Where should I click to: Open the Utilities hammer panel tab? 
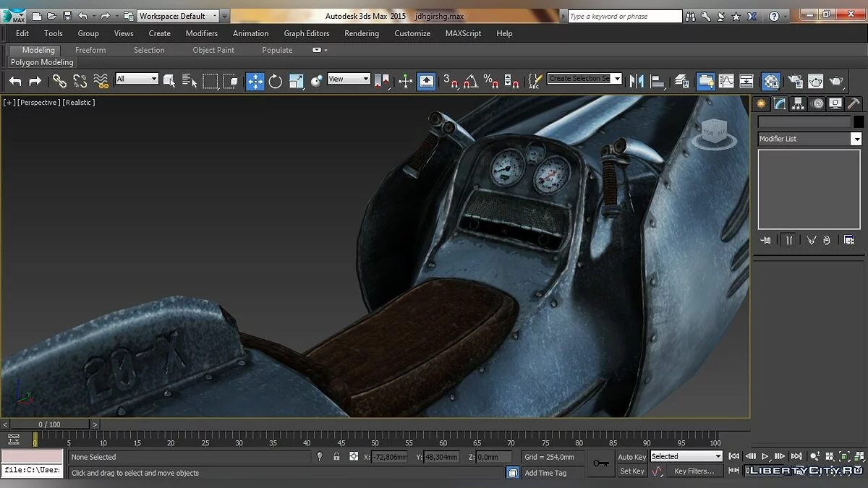pos(854,103)
